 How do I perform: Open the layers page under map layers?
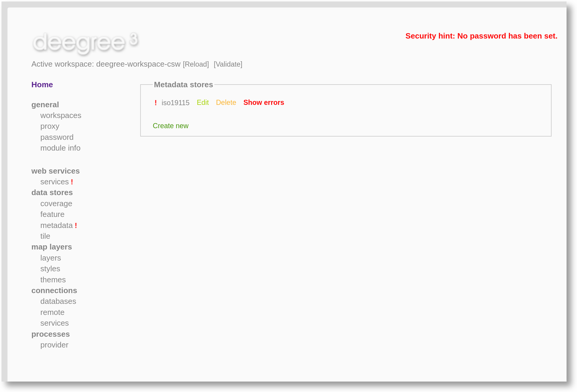click(51, 258)
